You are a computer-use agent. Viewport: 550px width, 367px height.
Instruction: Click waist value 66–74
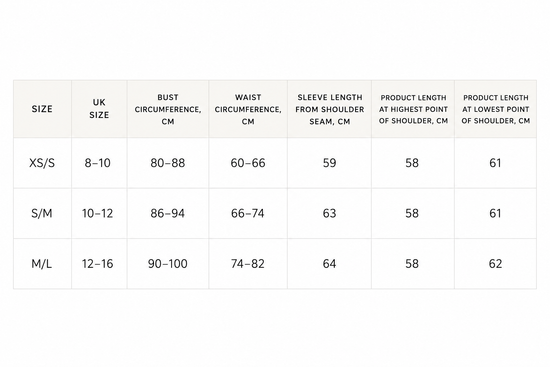pos(248,213)
